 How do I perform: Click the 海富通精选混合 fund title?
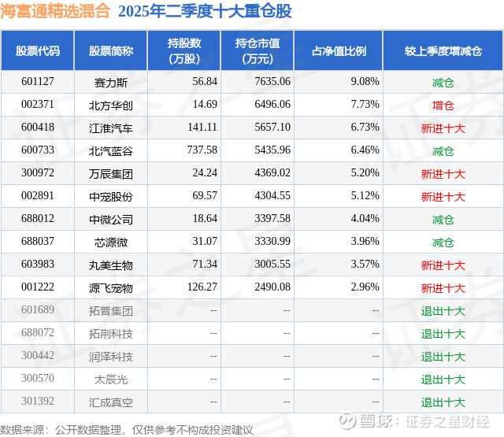click(x=55, y=11)
